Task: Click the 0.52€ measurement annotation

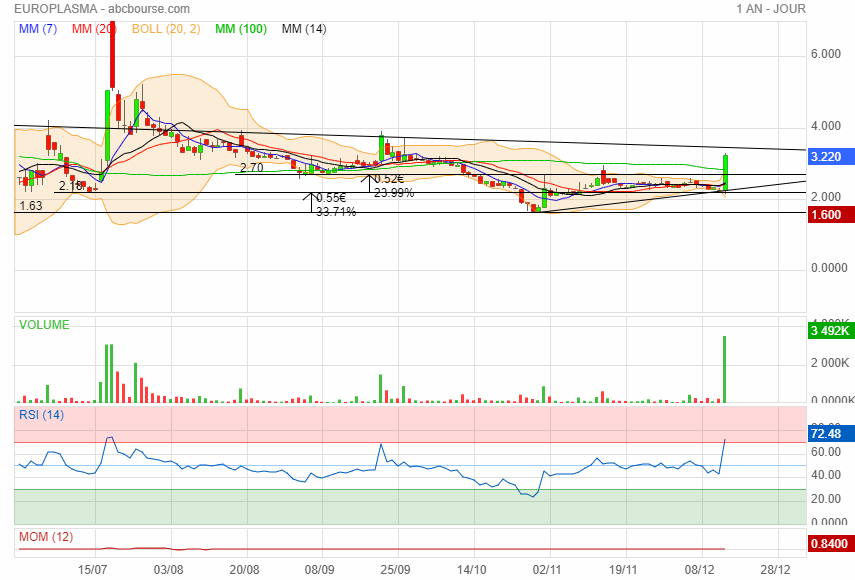Action: click(x=389, y=179)
